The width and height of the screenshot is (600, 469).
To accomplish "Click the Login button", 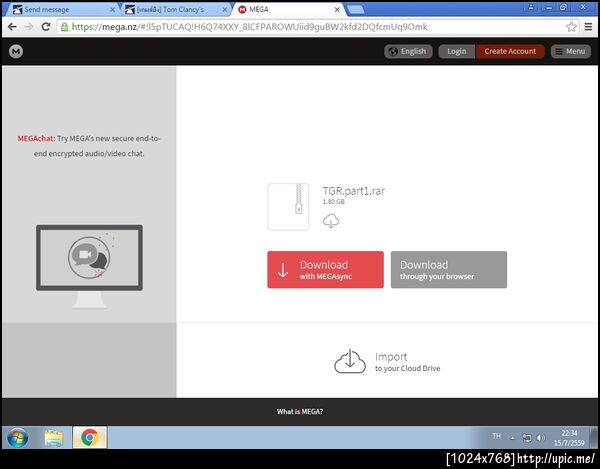I will (x=457, y=51).
